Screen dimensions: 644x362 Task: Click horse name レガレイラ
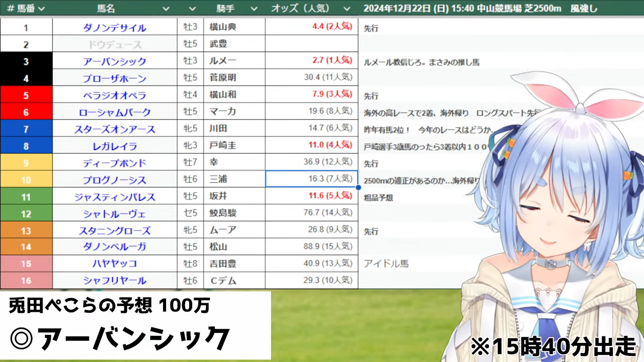point(115,146)
